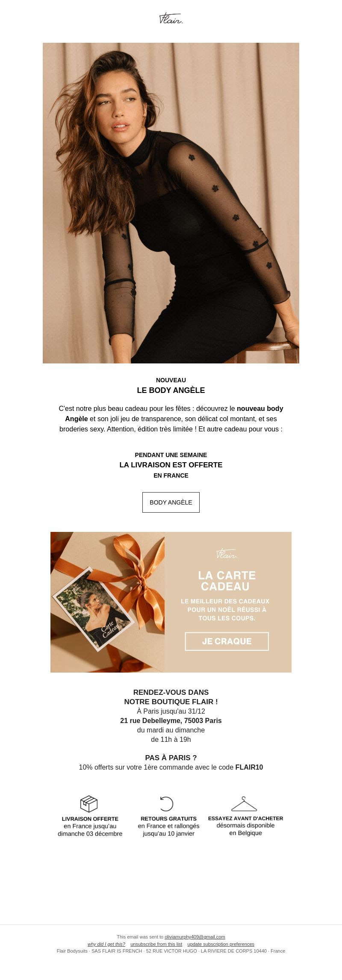The height and width of the screenshot is (980, 342).
Task: Click the boutique address 21 rue Debelleyme
Action: click(171, 720)
